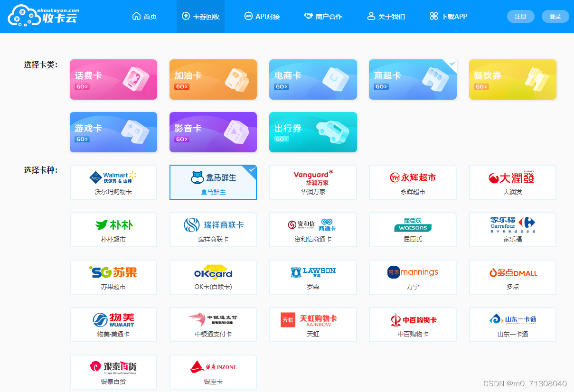Open 商户合作 menu item

pyautogui.click(x=323, y=17)
